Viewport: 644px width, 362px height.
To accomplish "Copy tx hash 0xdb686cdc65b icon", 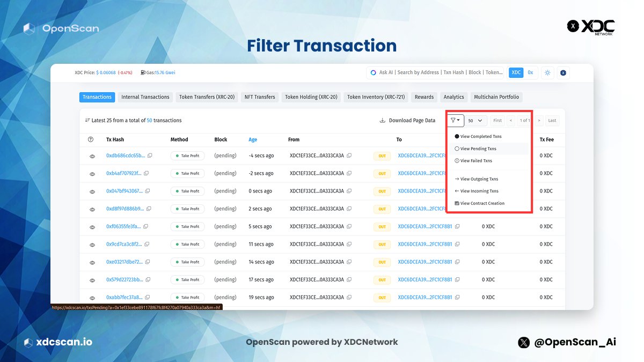I will point(150,156).
